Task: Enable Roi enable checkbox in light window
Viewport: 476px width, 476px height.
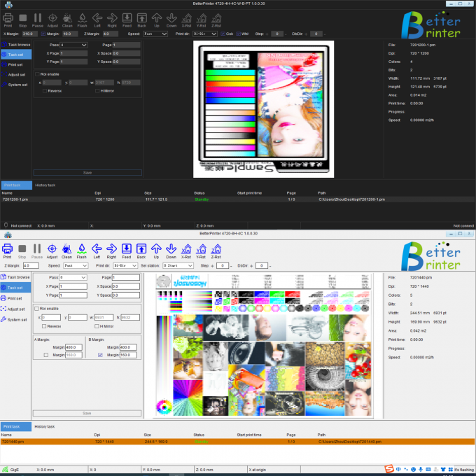Action: pos(37,308)
